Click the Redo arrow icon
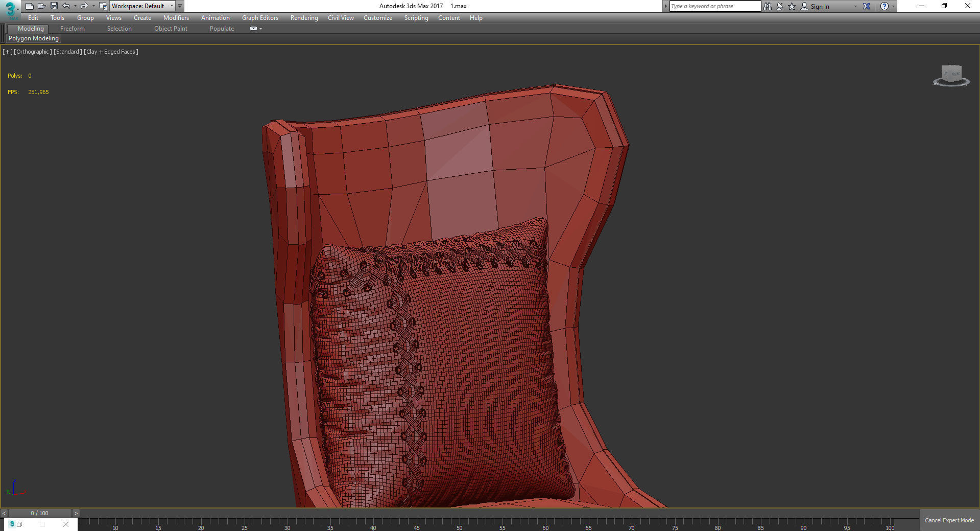 (x=84, y=6)
